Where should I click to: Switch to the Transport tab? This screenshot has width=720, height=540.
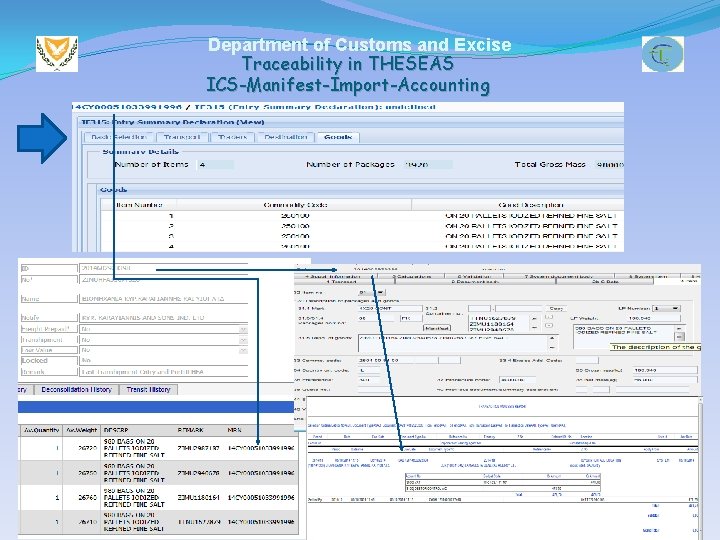(182, 137)
